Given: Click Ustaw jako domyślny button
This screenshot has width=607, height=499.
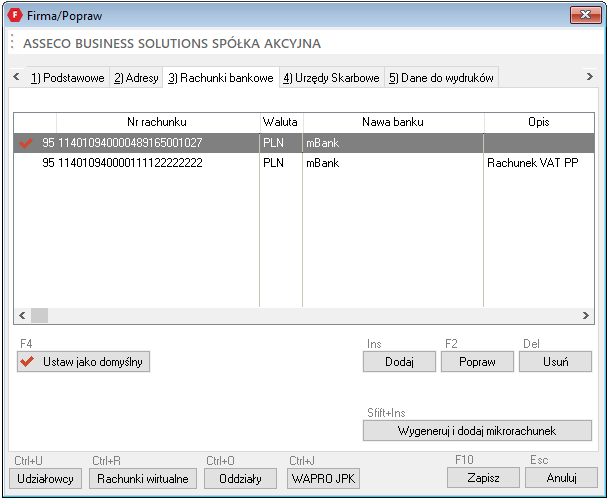Looking at the screenshot, I should (x=83, y=362).
